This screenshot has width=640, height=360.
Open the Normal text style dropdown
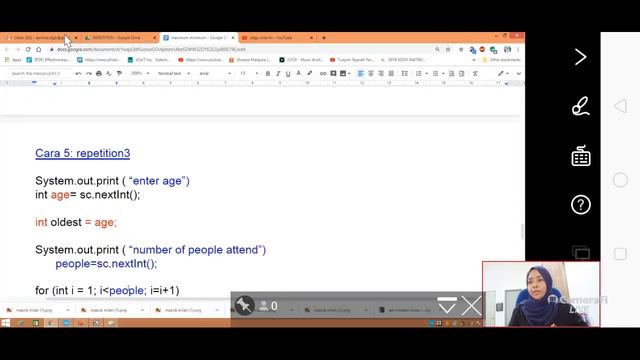tap(174, 73)
